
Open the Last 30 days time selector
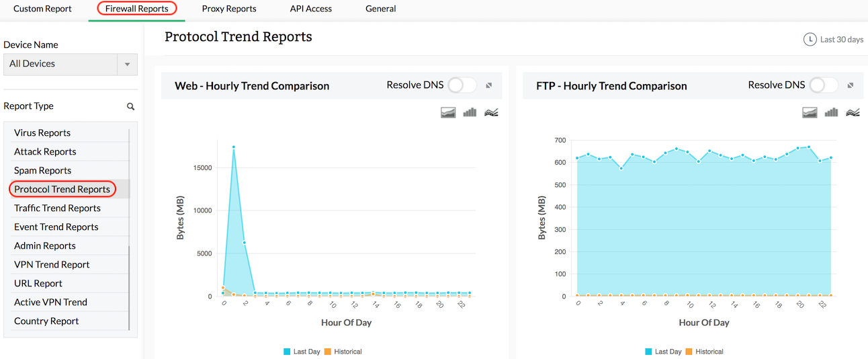(x=833, y=40)
